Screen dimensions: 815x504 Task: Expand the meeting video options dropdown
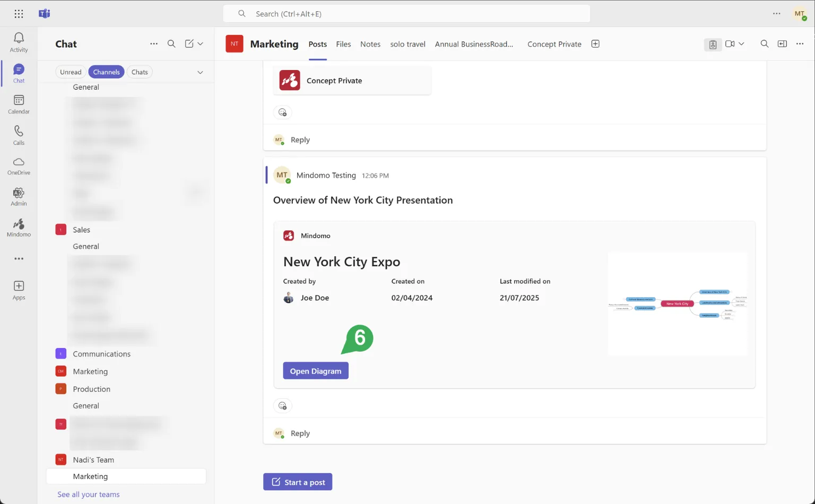pos(741,44)
